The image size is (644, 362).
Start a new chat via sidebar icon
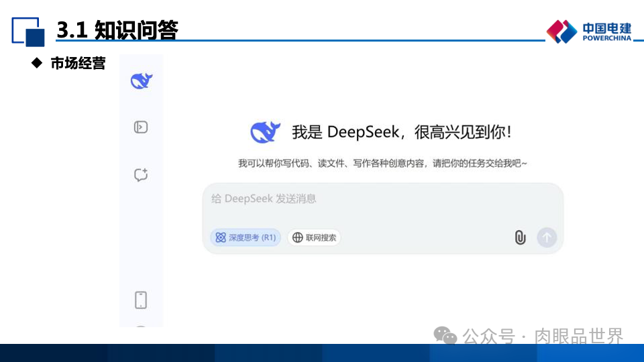tap(141, 175)
